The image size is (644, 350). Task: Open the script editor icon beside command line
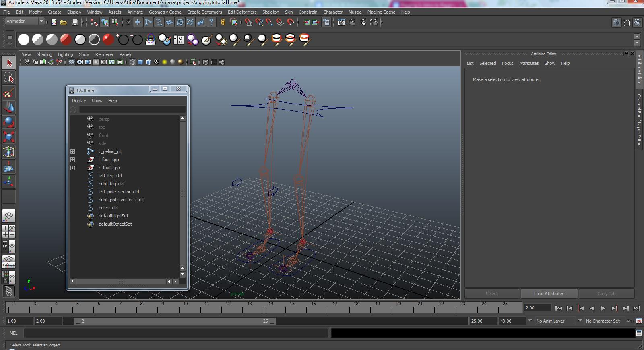639,333
